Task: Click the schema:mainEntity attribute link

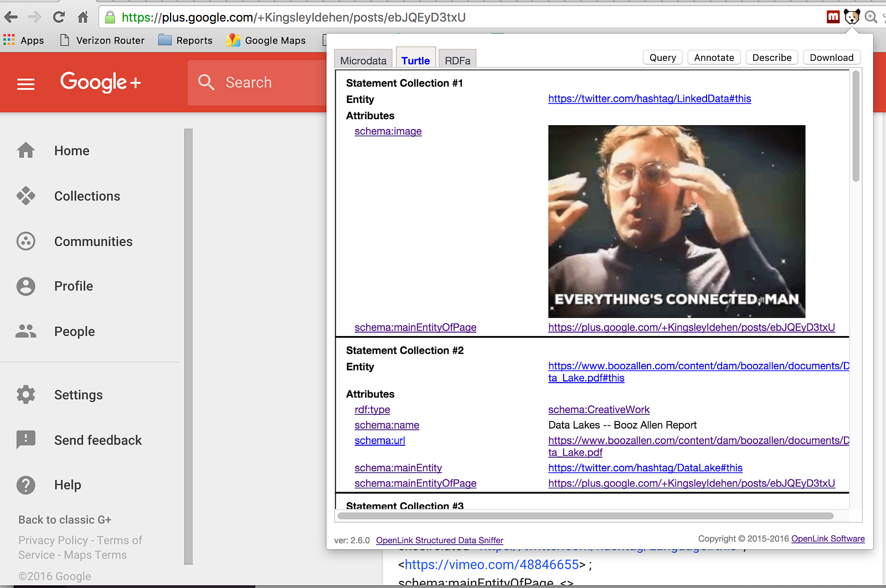Action: tap(398, 468)
